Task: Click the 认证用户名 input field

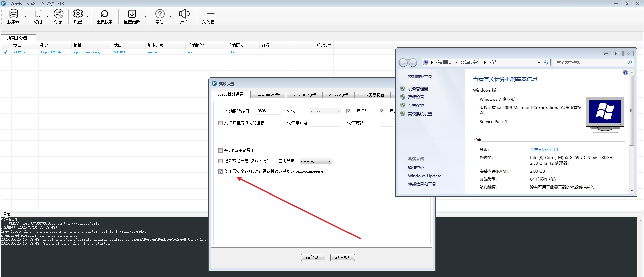Action: [x=325, y=123]
